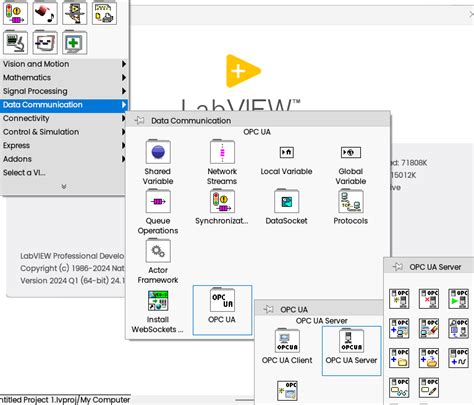Show more palette categories with double chevron
The image size is (474, 405).
pos(64,187)
